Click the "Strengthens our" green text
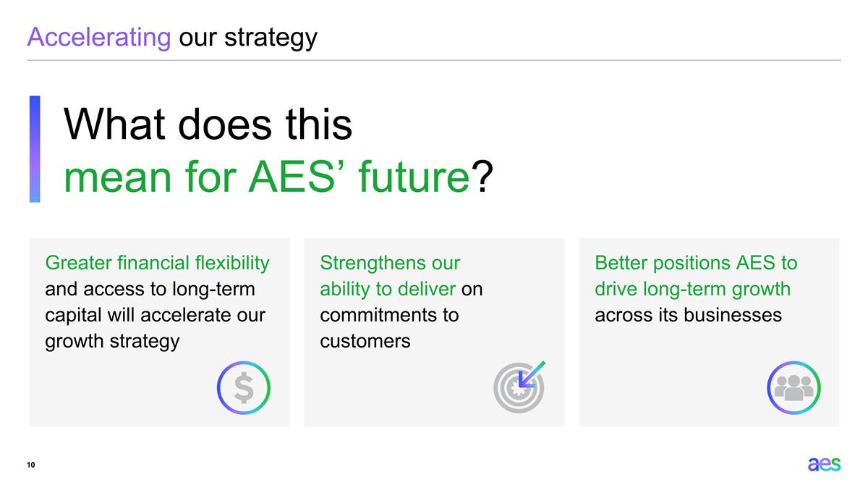 (390, 262)
